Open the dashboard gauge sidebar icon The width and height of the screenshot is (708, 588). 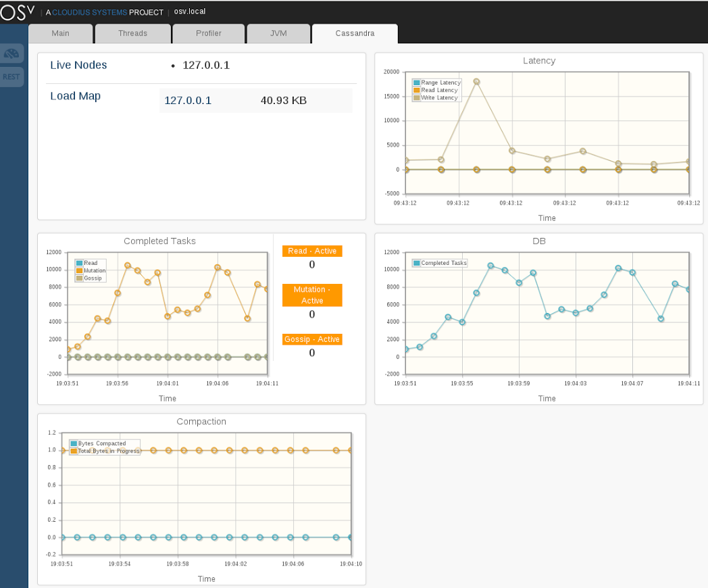tap(11, 54)
